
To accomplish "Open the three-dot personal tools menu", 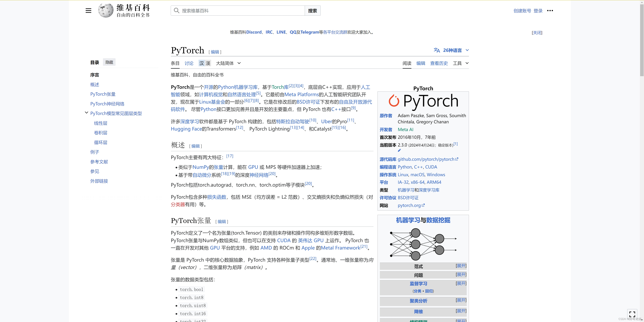I will pyautogui.click(x=550, y=11).
